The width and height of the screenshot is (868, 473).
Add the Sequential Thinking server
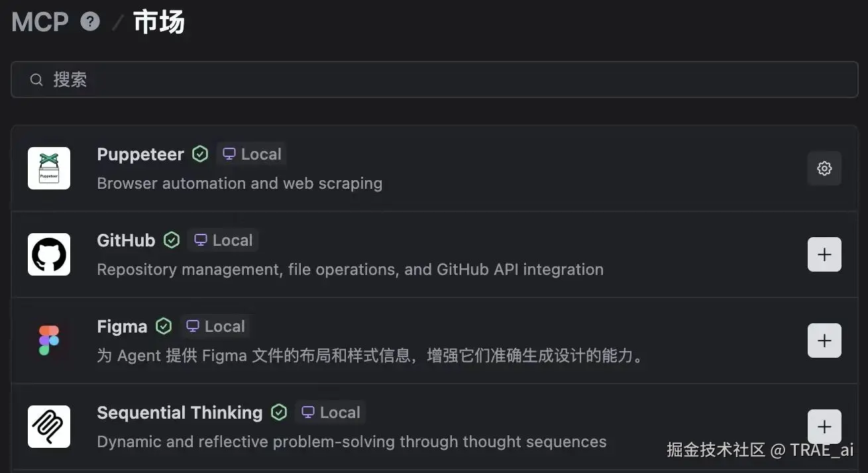[x=824, y=427]
